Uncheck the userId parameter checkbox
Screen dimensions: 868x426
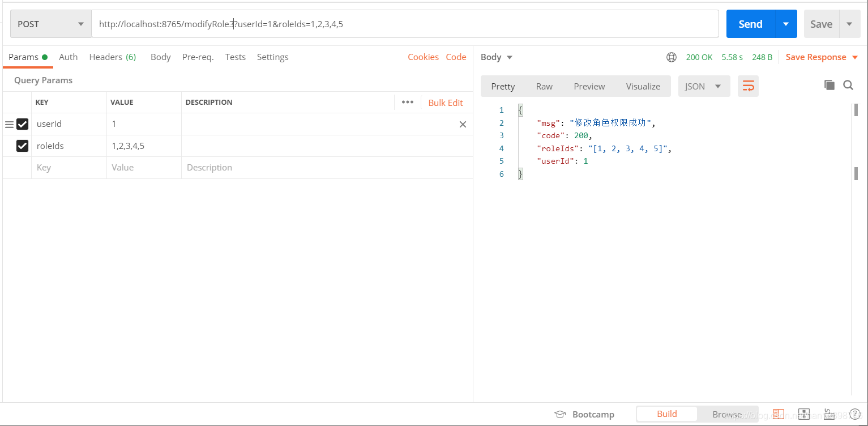click(x=23, y=124)
